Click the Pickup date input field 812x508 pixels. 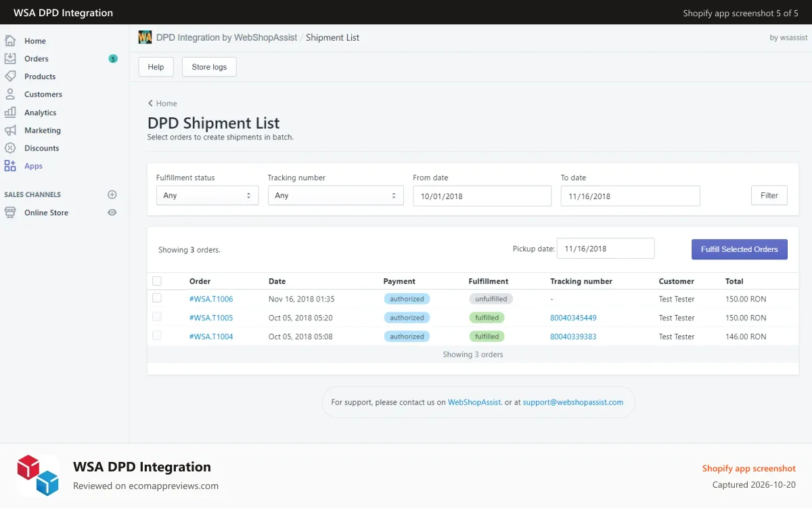tap(606, 249)
